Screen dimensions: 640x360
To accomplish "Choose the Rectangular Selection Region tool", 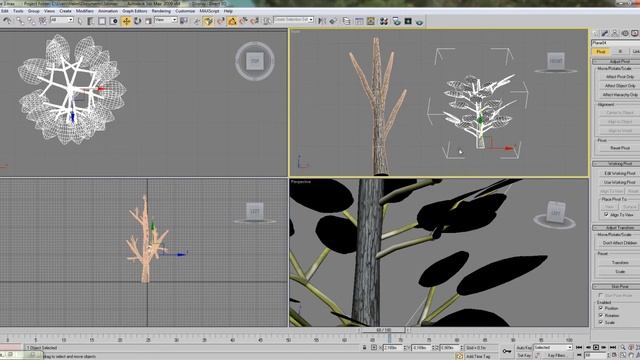I will point(102,21).
